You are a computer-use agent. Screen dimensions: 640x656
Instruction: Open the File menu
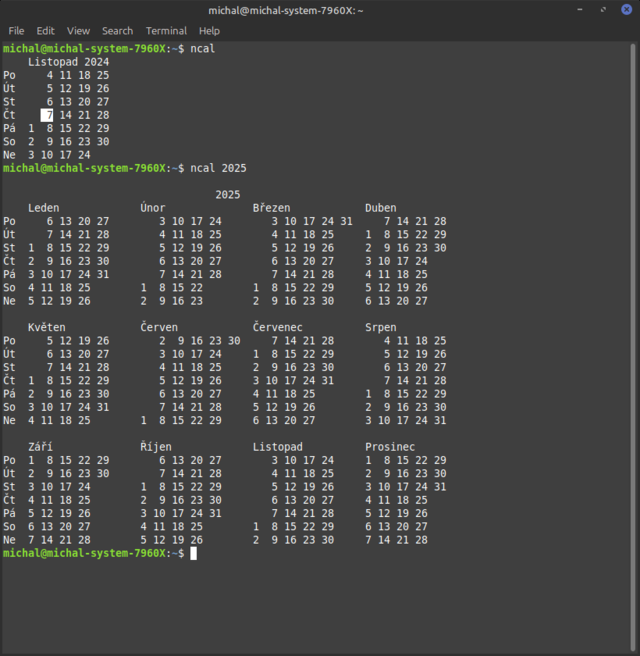point(16,31)
